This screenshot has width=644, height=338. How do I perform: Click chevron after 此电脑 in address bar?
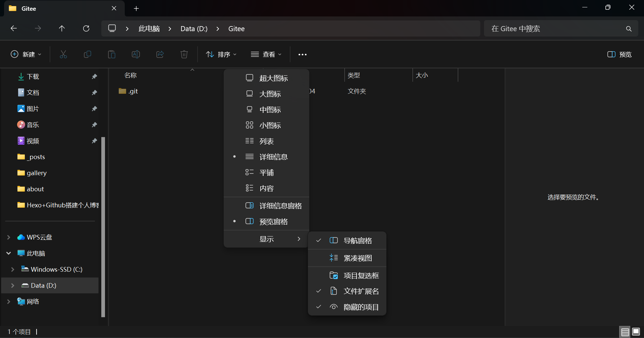coord(170,29)
